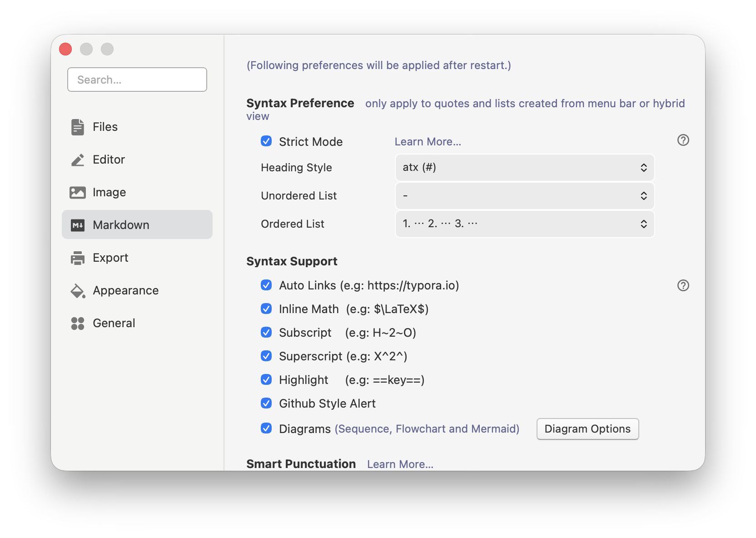Click the Export printer icon
This screenshot has height=538, width=756.
pos(78,258)
